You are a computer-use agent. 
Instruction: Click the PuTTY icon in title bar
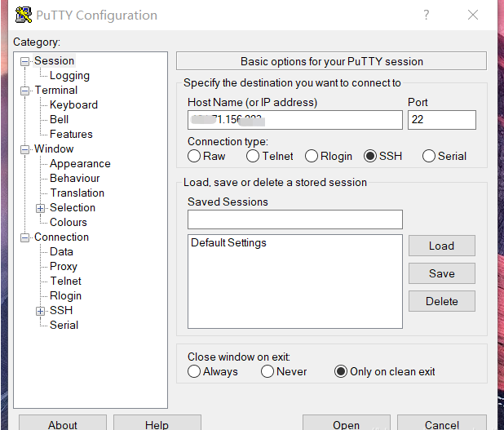[x=24, y=15]
